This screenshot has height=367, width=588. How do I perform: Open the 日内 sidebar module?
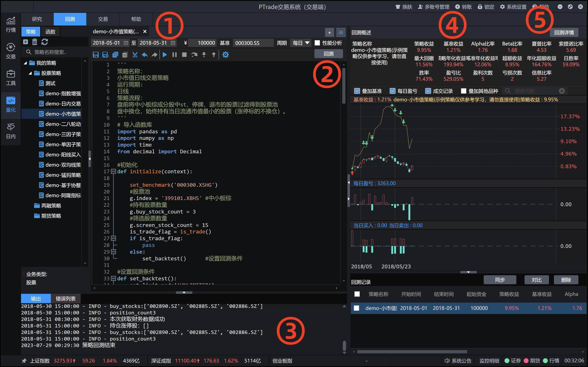point(10,131)
